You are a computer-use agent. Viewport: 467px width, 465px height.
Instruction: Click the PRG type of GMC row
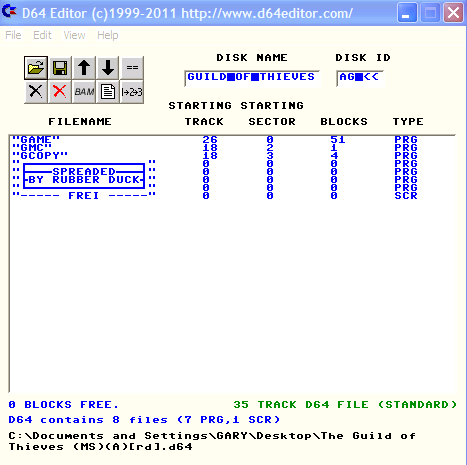pos(406,148)
